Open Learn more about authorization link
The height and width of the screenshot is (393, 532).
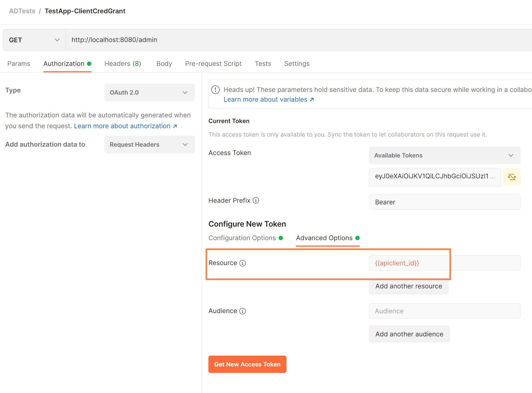point(125,126)
